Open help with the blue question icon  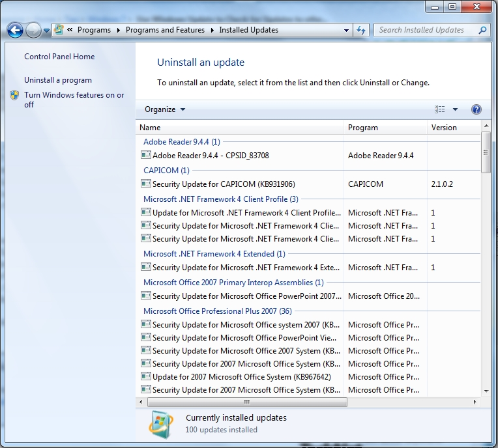(x=476, y=109)
